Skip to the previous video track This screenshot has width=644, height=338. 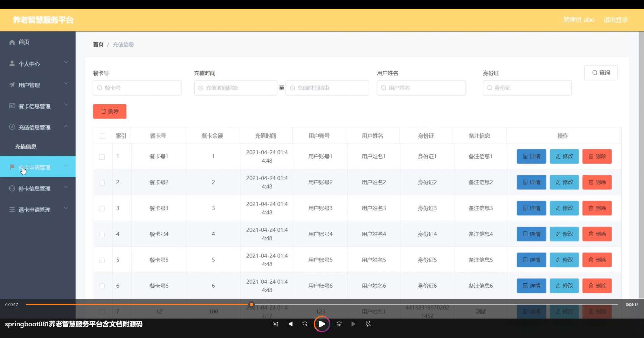[290, 324]
